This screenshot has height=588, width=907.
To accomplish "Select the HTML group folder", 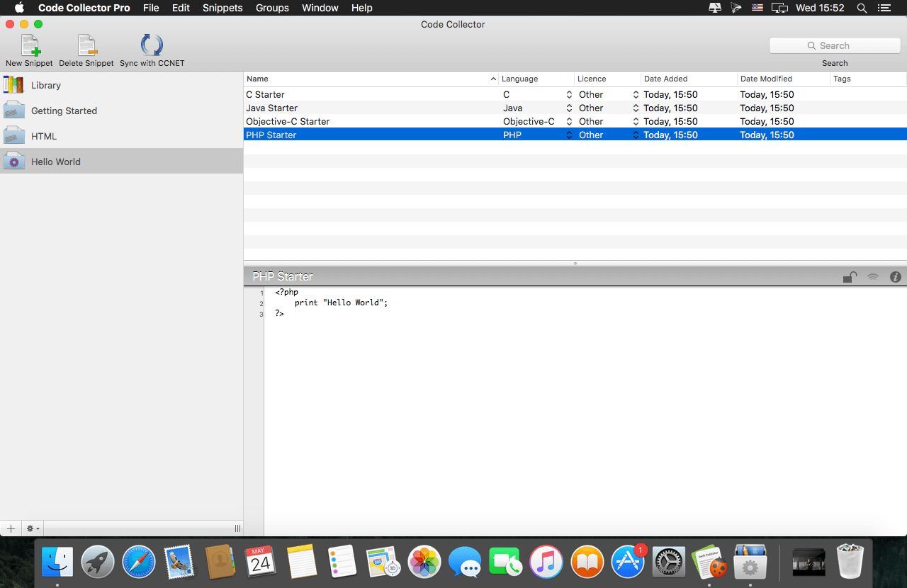I will pos(121,136).
